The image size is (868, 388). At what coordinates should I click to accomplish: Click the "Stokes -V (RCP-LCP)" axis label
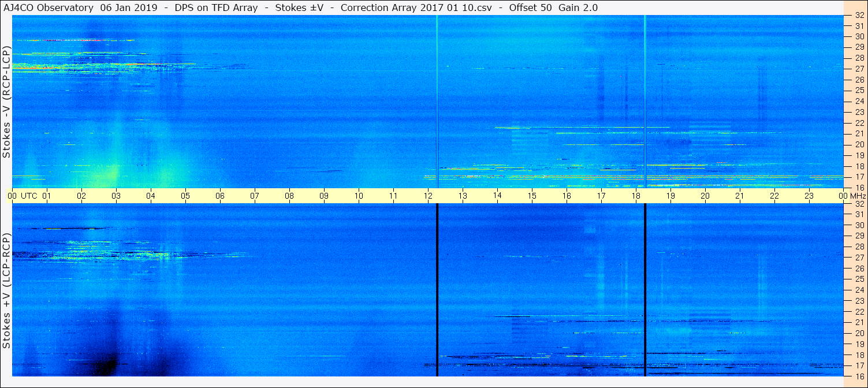pos(7,102)
